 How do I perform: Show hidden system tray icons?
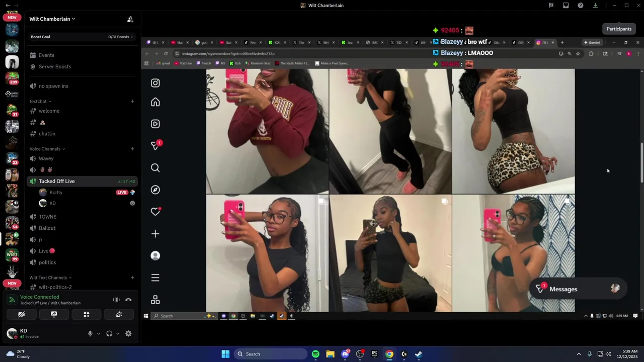[x=579, y=354]
